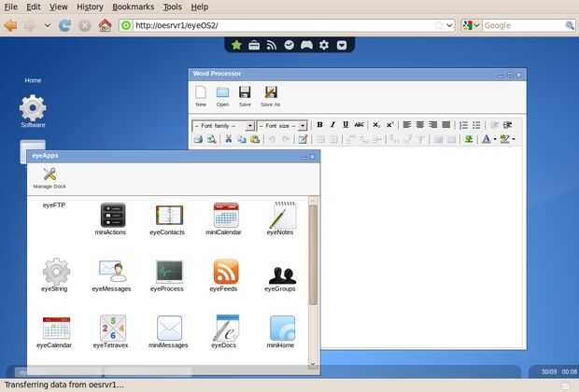Screen dimensions: 579x392
Task: Insert numbered list in Word Processor
Action: tap(464, 125)
